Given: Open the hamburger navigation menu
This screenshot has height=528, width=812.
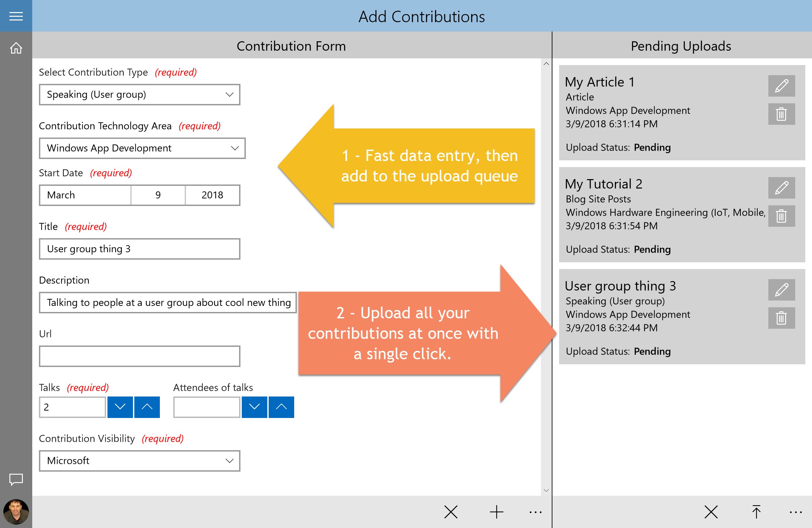Looking at the screenshot, I should pos(16,16).
